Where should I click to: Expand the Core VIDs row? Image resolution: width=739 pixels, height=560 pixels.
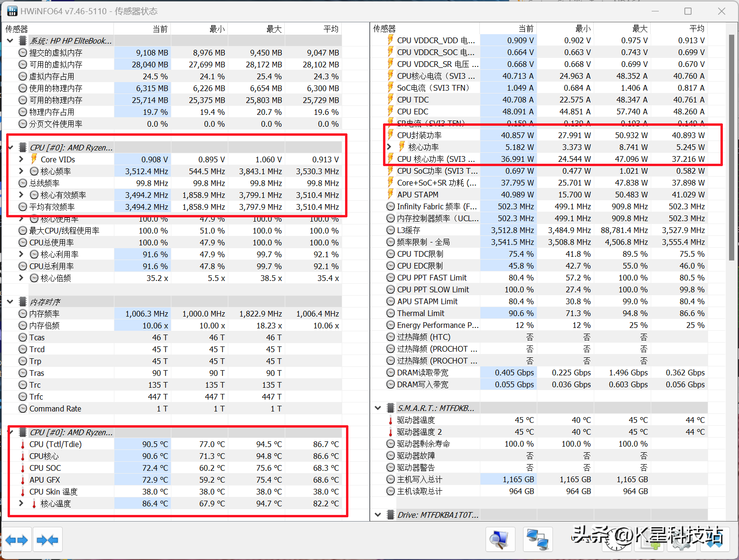point(21,159)
